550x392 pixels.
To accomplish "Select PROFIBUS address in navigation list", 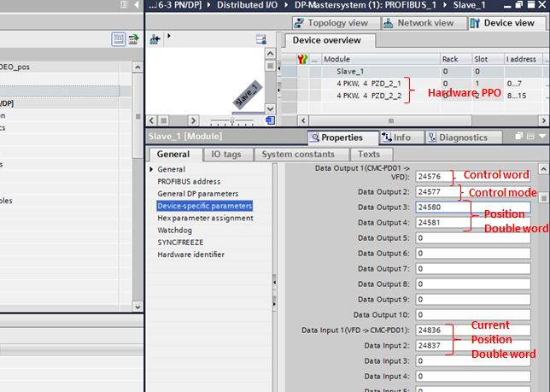I will click(x=188, y=182).
